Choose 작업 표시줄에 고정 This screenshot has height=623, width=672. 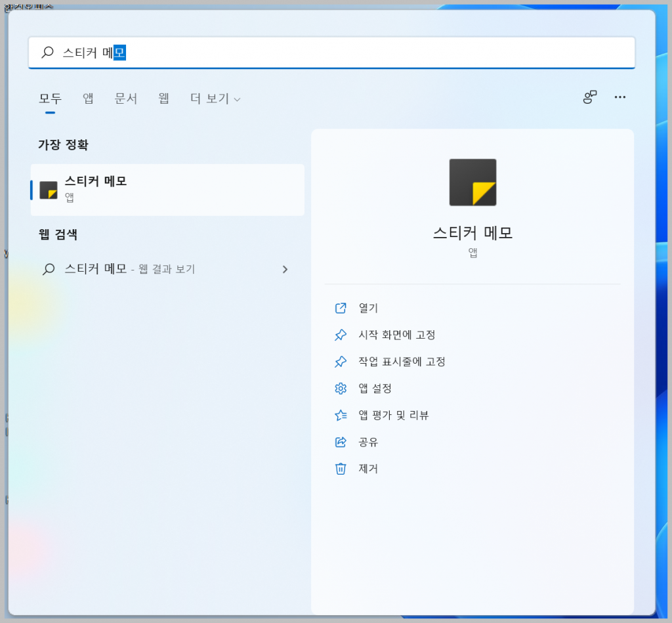click(x=402, y=362)
